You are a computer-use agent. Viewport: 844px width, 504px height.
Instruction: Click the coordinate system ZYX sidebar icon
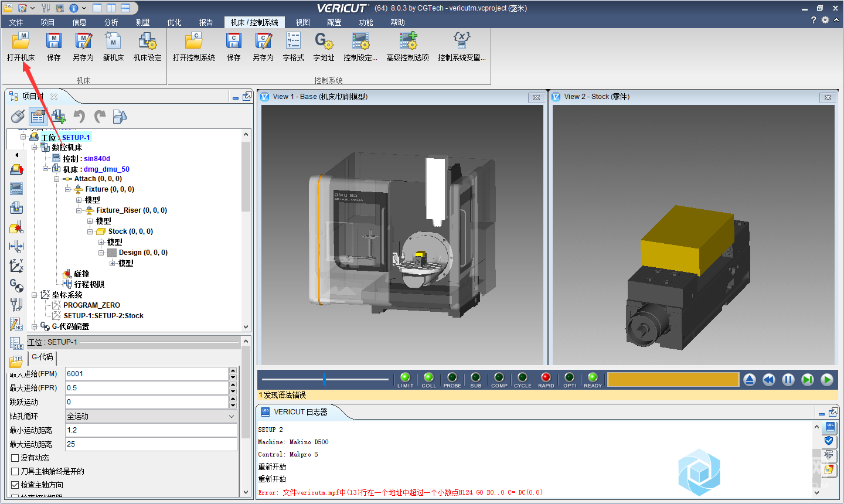click(x=16, y=265)
